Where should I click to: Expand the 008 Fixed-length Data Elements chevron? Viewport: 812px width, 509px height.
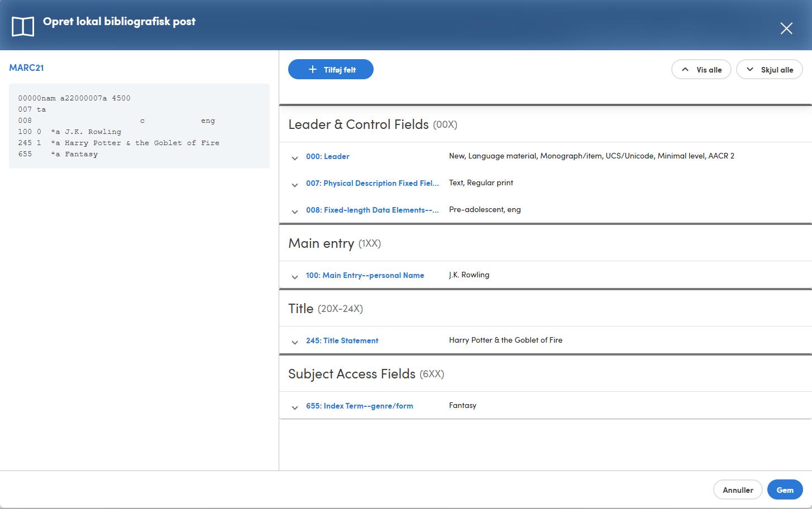[x=295, y=212]
